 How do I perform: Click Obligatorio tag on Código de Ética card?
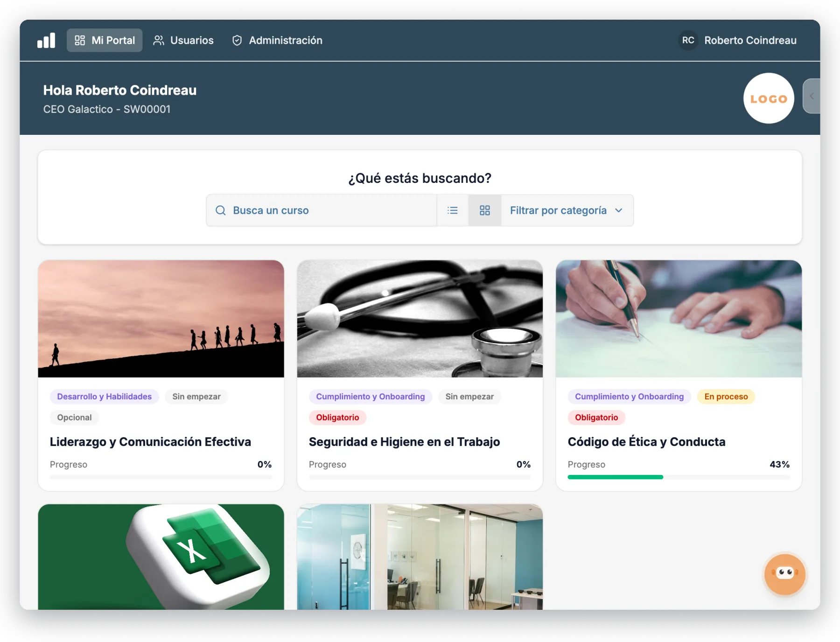596,418
